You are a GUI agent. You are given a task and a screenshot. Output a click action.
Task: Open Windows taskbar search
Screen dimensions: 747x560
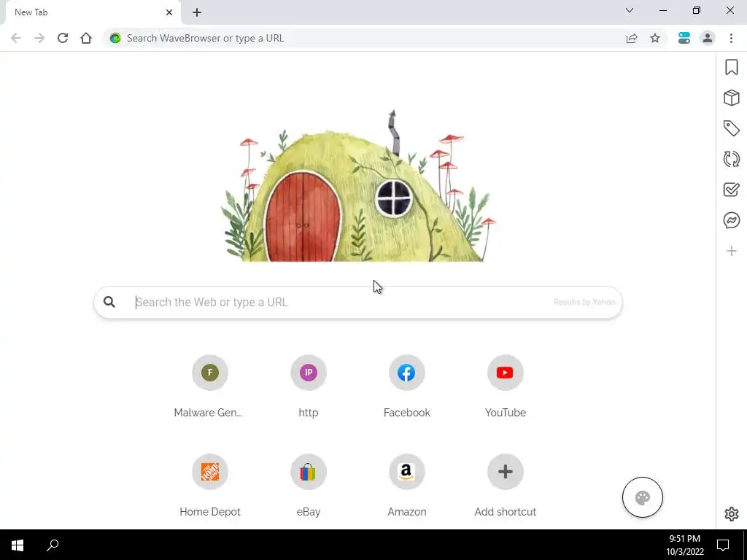pos(53,545)
